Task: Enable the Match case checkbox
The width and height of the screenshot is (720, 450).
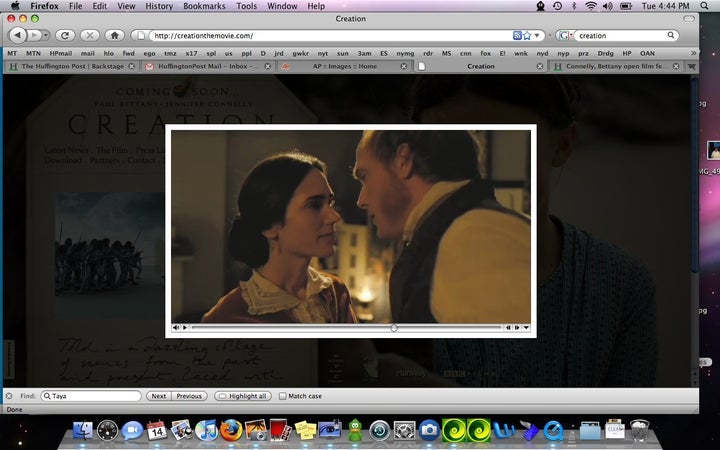Action: point(282,396)
